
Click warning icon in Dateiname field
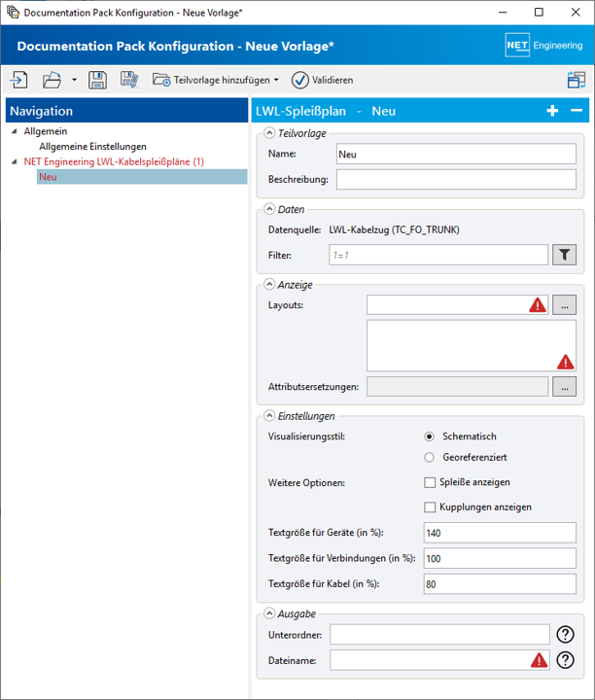pyautogui.click(x=540, y=660)
